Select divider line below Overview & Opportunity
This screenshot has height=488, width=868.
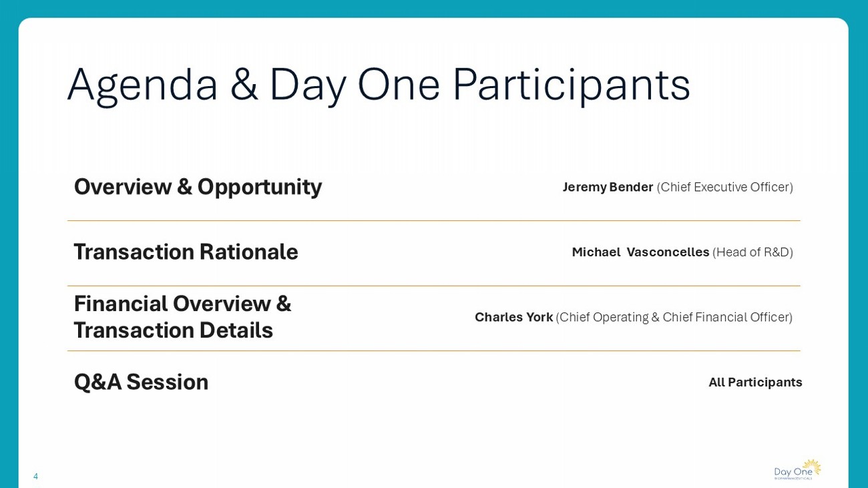[434, 221]
